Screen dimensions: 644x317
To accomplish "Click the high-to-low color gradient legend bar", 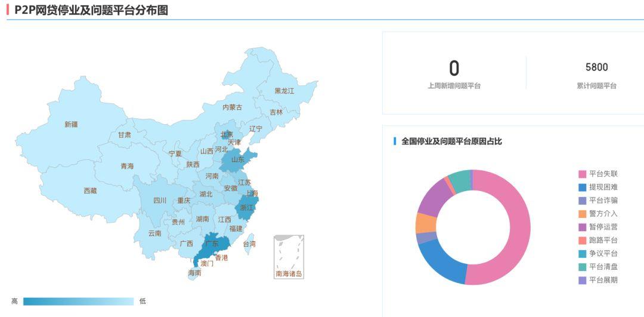I will click(x=79, y=301).
